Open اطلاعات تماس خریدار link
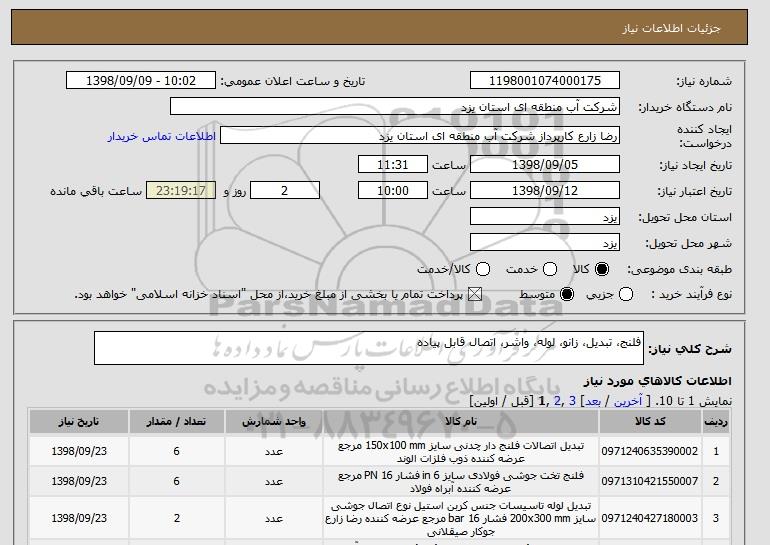The image size is (770, 545). click(x=162, y=136)
